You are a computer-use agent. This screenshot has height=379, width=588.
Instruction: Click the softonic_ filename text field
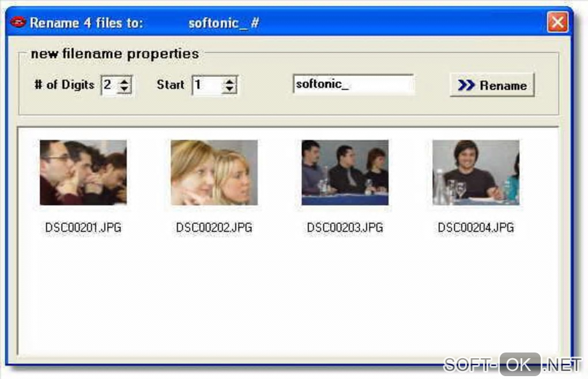click(x=353, y=84)
